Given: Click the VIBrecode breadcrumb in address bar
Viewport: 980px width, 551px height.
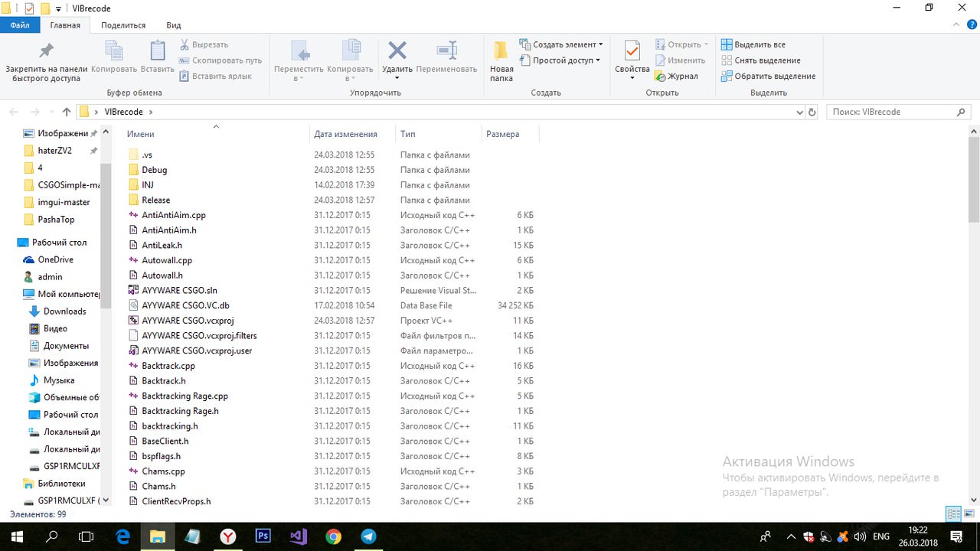Looking at the screenshot, I should 123,112.
